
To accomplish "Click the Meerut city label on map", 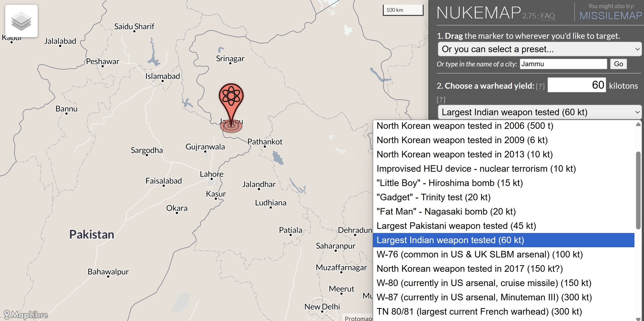I will coord(341,289).
